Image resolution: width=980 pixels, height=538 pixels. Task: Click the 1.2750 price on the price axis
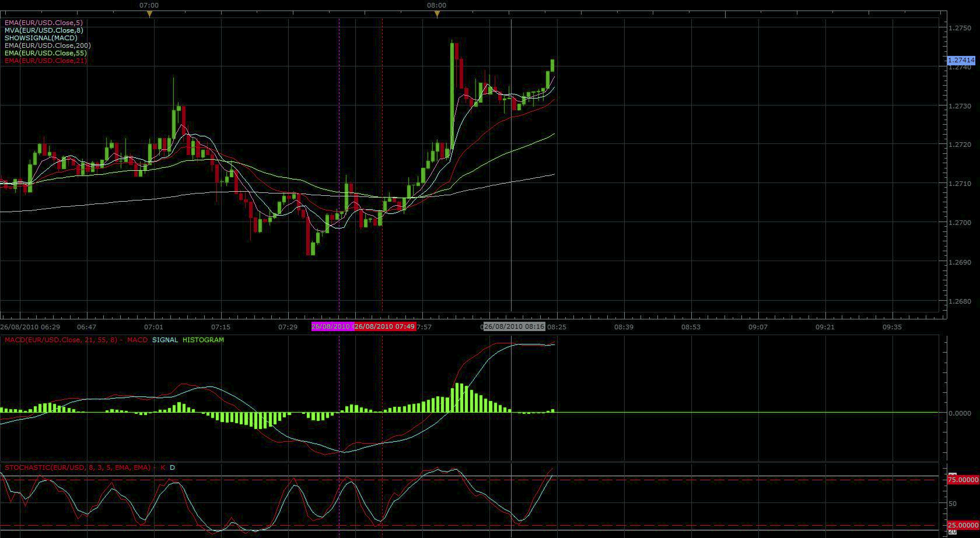(x=960, y=28)
